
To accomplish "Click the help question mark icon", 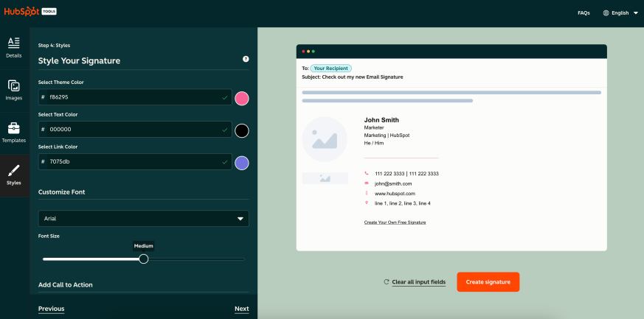I will pyautogui.click(x=246, y=59).
